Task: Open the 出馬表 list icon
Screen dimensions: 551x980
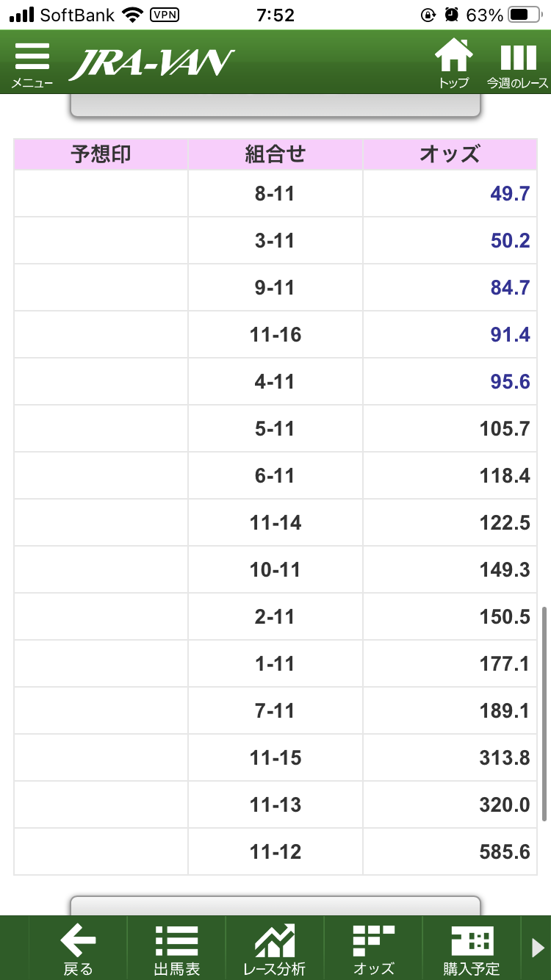Action: tap(176, 949)
